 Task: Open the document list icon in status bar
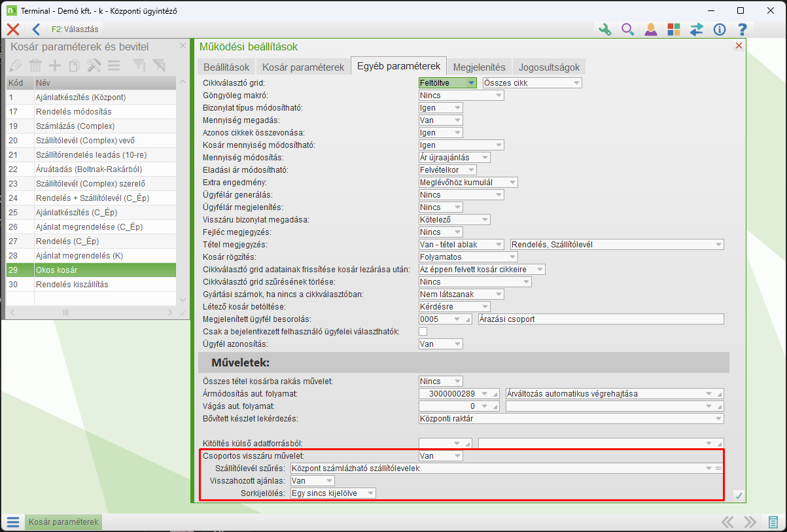point(773,522)
